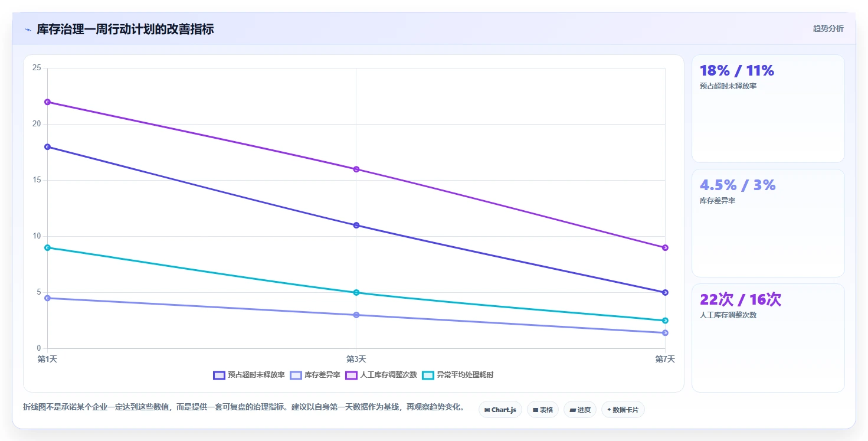Select the 22次 / 16次 data card
Image resolution: width=868 pixels, height=441 pixels.
pyautogui.click(x=768, y=338)
